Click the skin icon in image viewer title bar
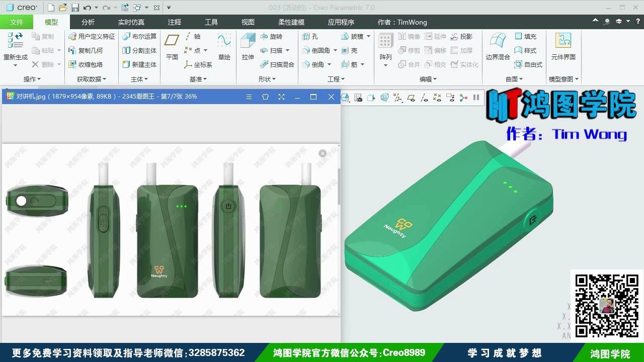 tap(265, 97)
